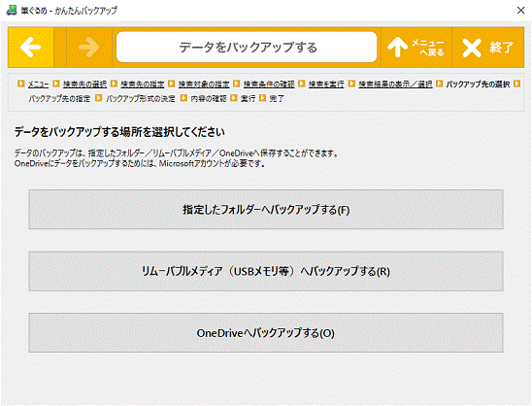Viewport: 532px width, 406px height.
Task: Close the かんたんバックアップ window
Action: (520, 10)
